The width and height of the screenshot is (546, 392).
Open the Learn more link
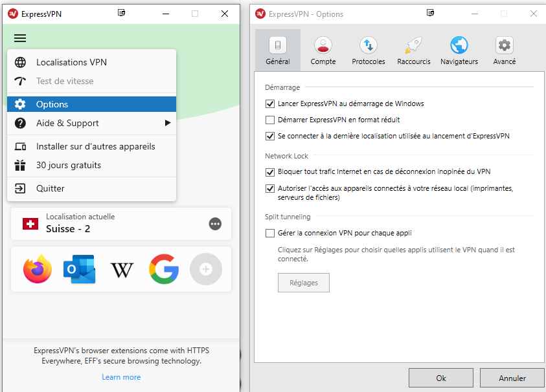(121, 377)
